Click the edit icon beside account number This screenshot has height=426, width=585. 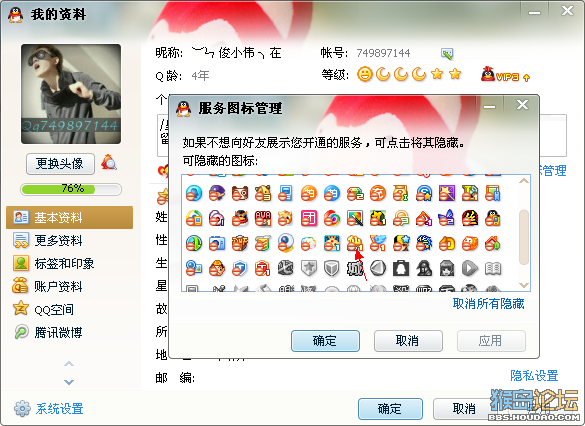447,54
